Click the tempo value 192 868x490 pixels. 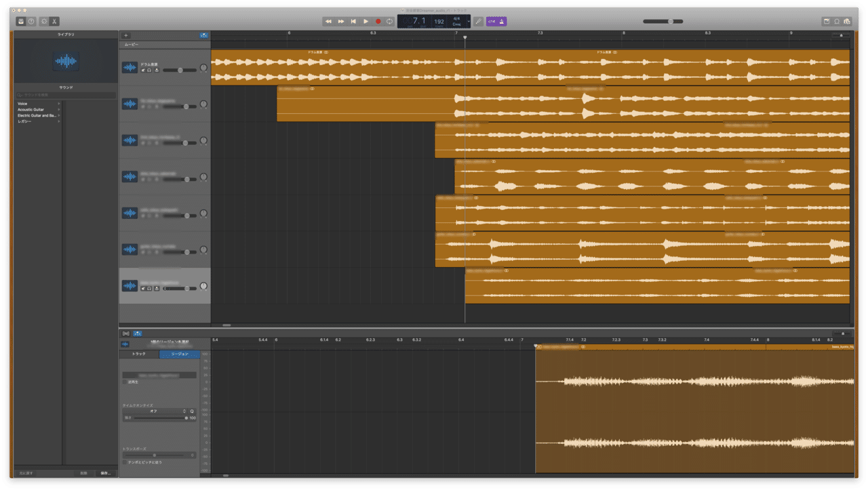tap(439, 22)
